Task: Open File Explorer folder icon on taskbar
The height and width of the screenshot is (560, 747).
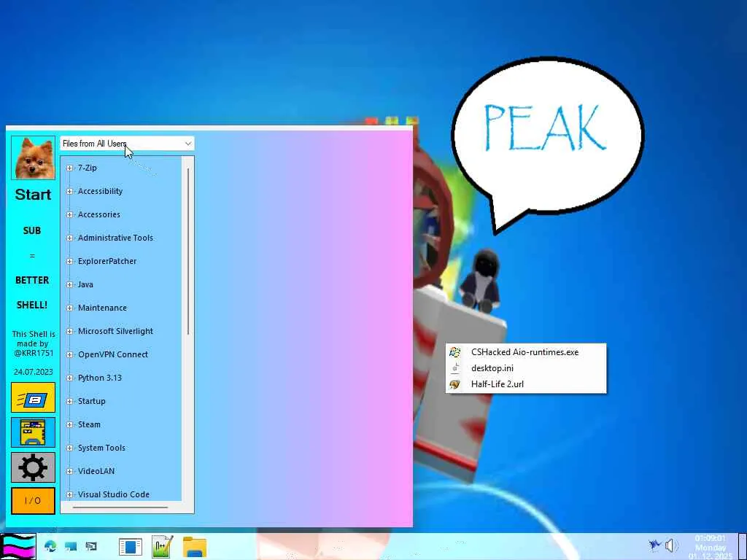Action: (194, 547)
